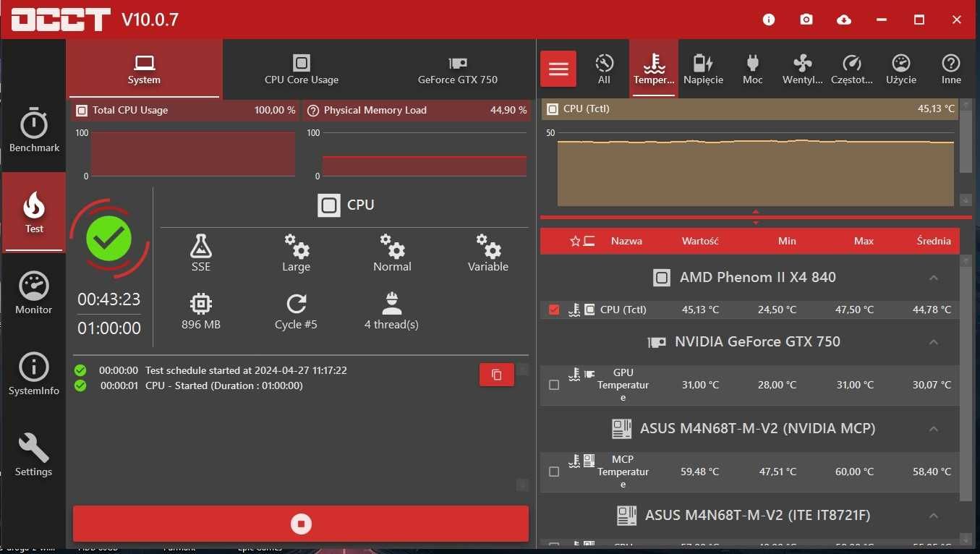The image size is (980, 554).
Task: Click the temperature graph panel scrollbar
Action: (x=966, y=143)
